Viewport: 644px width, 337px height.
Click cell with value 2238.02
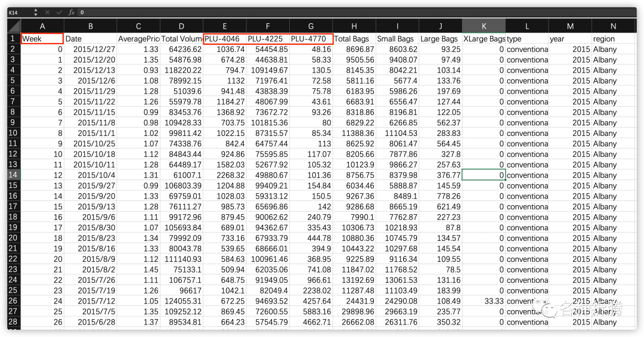(x=311, y=290)
